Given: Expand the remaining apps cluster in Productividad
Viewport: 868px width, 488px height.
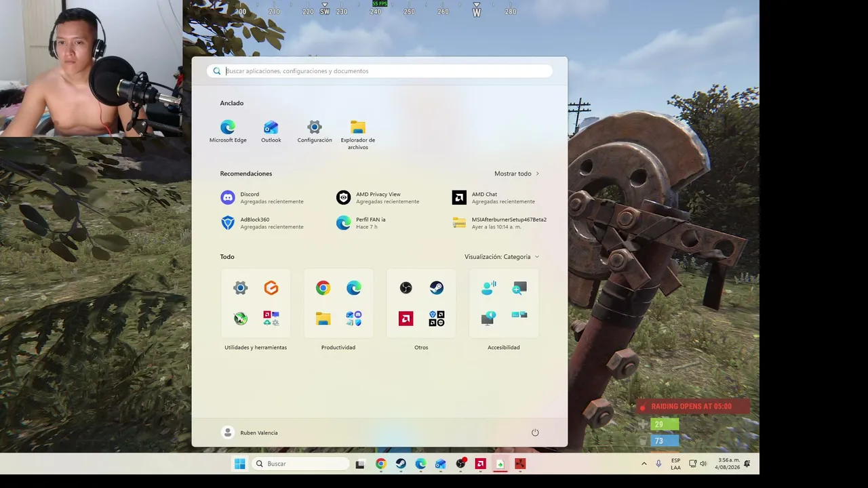Looking at the screenshot, I should (x=354, y=318).
